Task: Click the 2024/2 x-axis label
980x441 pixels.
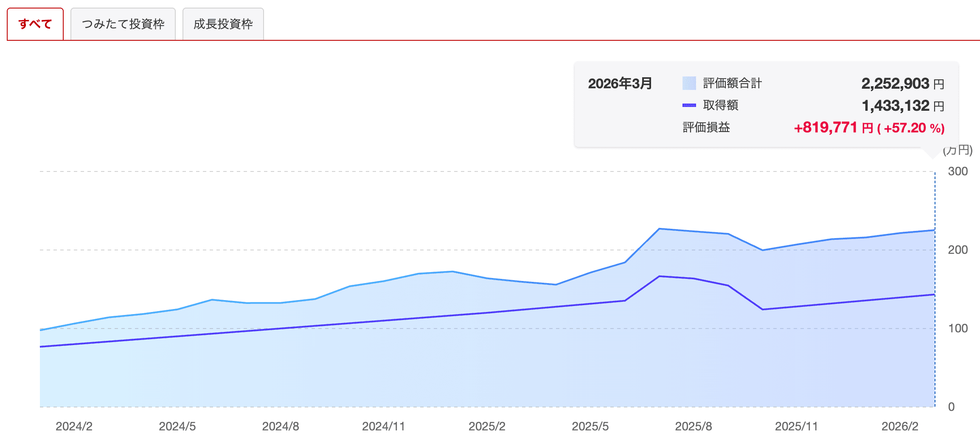Action: click(74, 426)
